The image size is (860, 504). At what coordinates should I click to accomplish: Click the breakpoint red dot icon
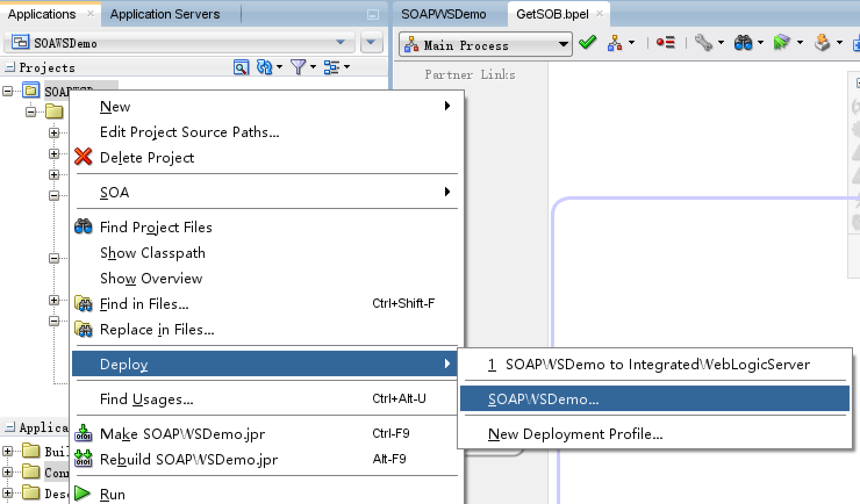[665, 42]
